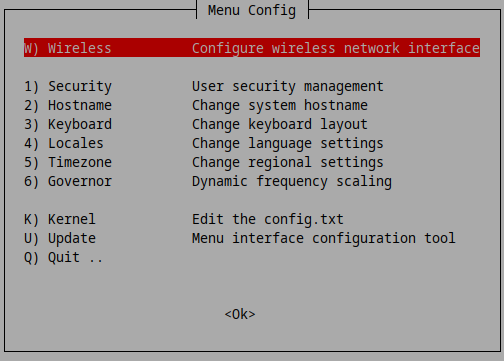This screenshot has width=504, height=361.
Task: Click 'Menu interface configuration tool' text
Action: 324,238
